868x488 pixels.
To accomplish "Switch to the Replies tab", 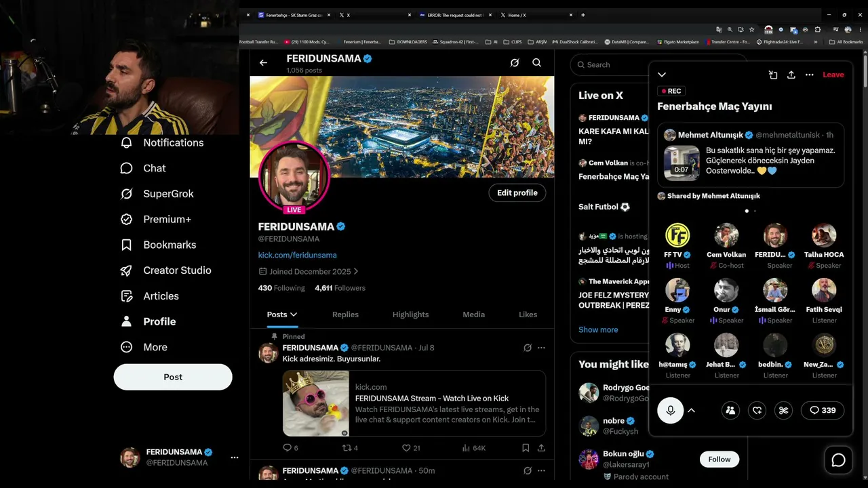I will click(345, 314).
